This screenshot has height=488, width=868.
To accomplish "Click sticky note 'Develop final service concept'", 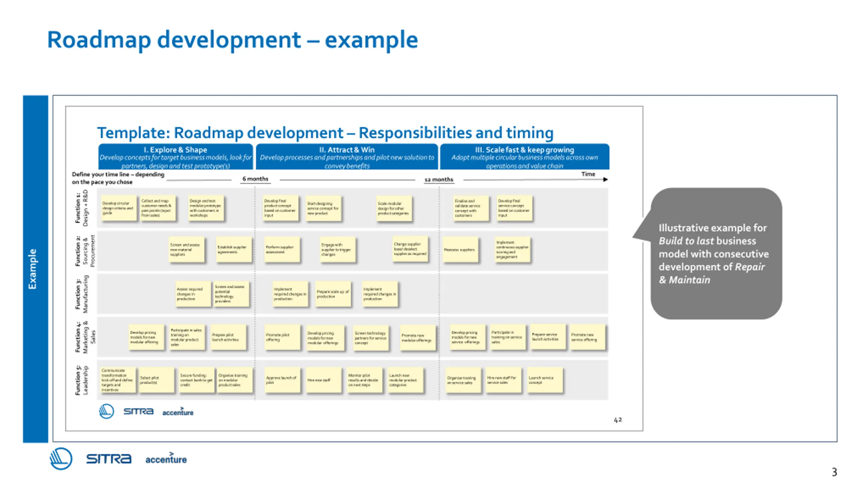I will 514,208.
